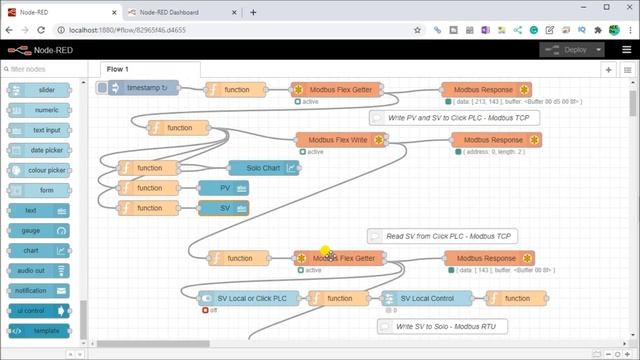Click the Write PV and SV comment node
The height and width of the screenshot is (360, 640).
point(454,118)
